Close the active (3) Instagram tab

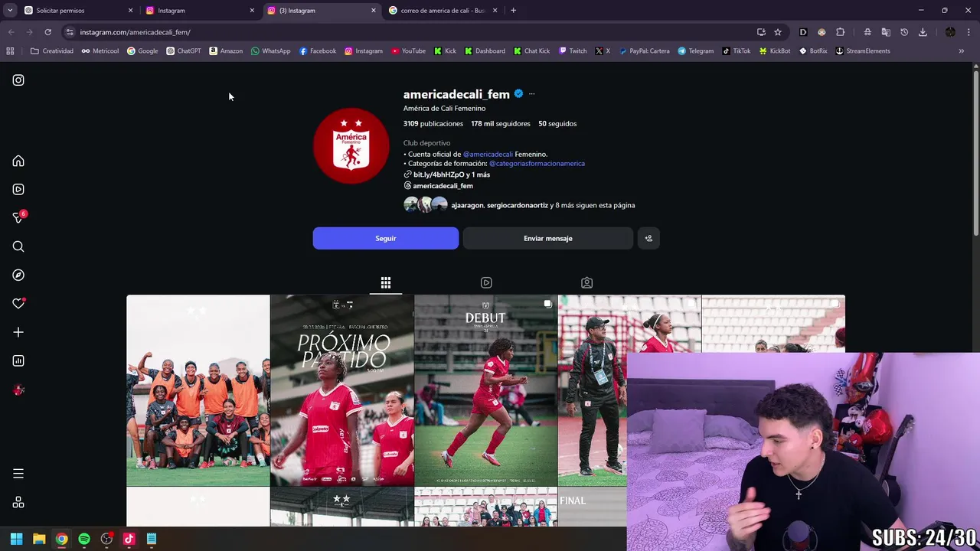[x=374, y=11]
